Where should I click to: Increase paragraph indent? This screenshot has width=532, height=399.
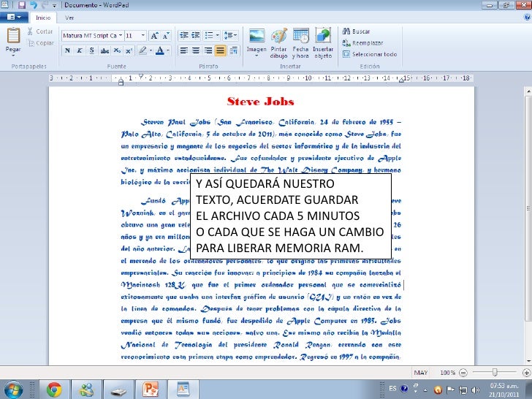click(196, 35)
